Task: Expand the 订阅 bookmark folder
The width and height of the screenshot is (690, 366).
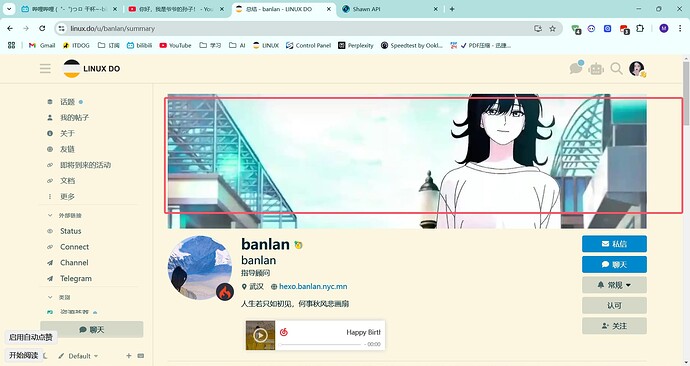Action: 108,45
